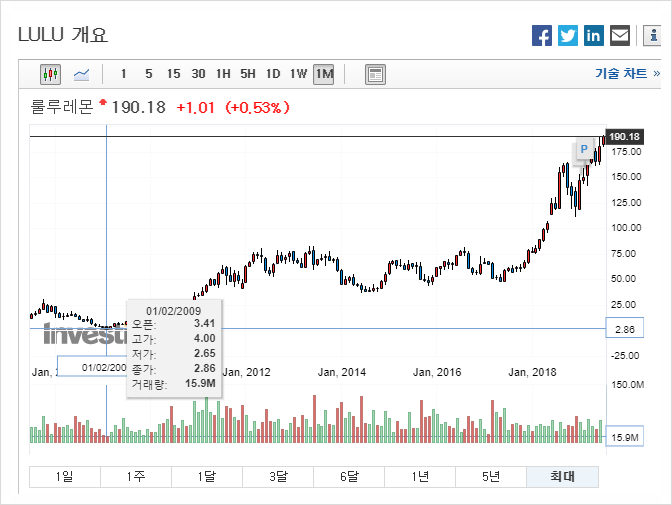
Task: Click the Jan, 2018 axis label
Action: coord(532,372)
